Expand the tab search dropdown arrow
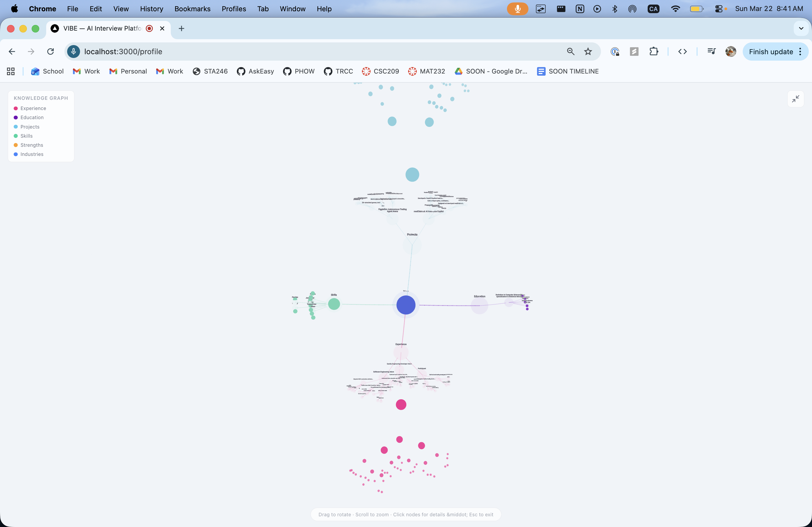 (801, 28)
